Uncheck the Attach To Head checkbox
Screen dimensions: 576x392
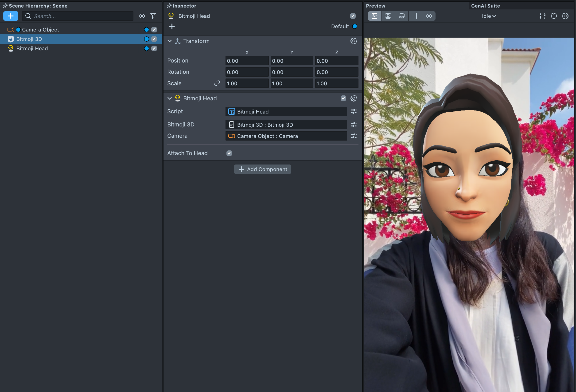229,153
